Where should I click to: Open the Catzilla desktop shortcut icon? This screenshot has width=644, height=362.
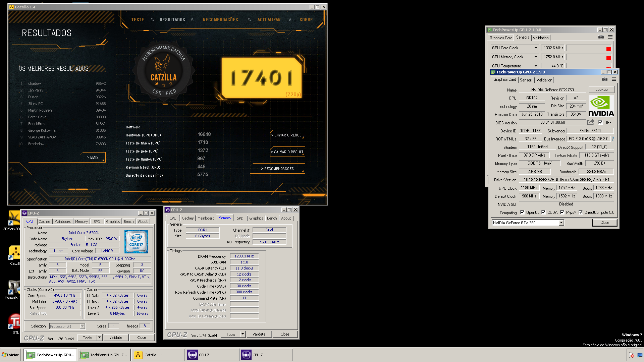point(14,255)
